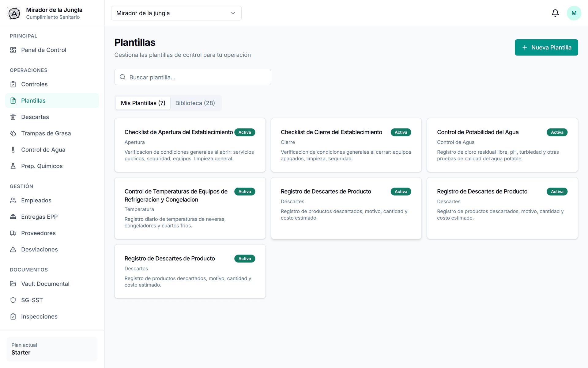Click the Prep. Químicos flask icon
The image size is (588, 368).
click(13, 166)
